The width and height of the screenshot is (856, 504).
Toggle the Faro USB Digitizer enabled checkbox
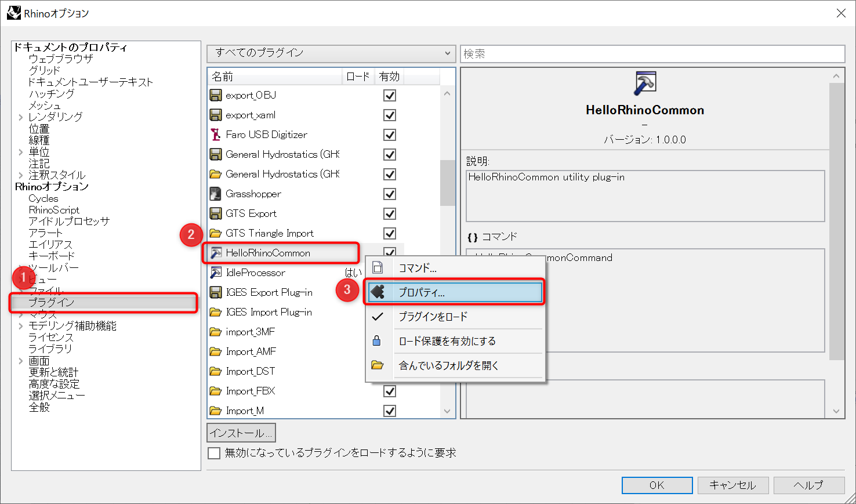pos(390,135)
